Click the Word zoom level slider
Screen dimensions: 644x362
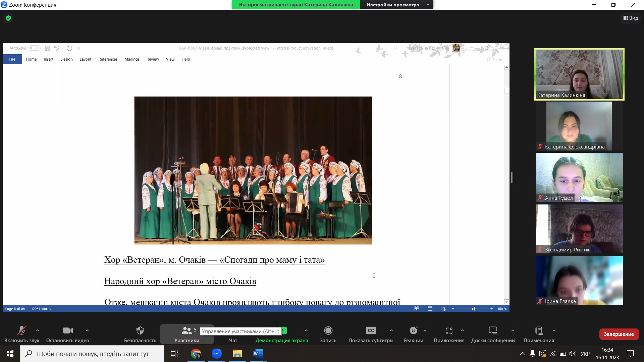(474, 309)
